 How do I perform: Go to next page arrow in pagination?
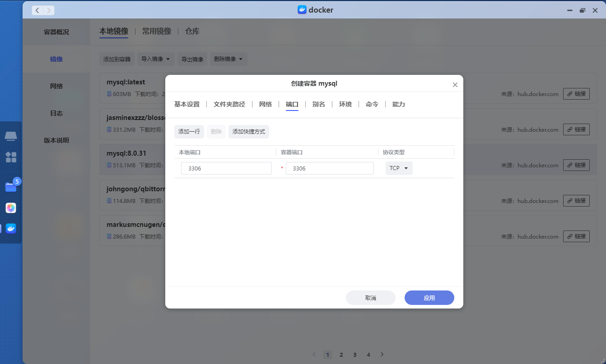click(x=382, y=355)
